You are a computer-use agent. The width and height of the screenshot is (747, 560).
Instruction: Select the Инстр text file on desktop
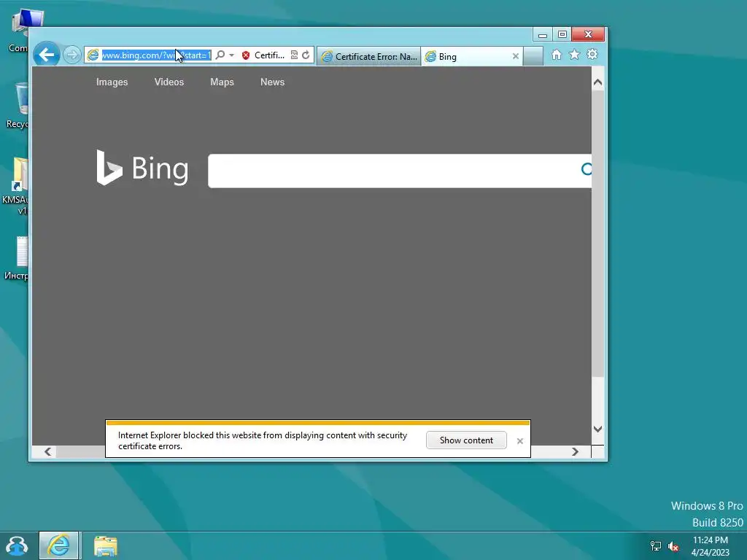coord(17,257)
